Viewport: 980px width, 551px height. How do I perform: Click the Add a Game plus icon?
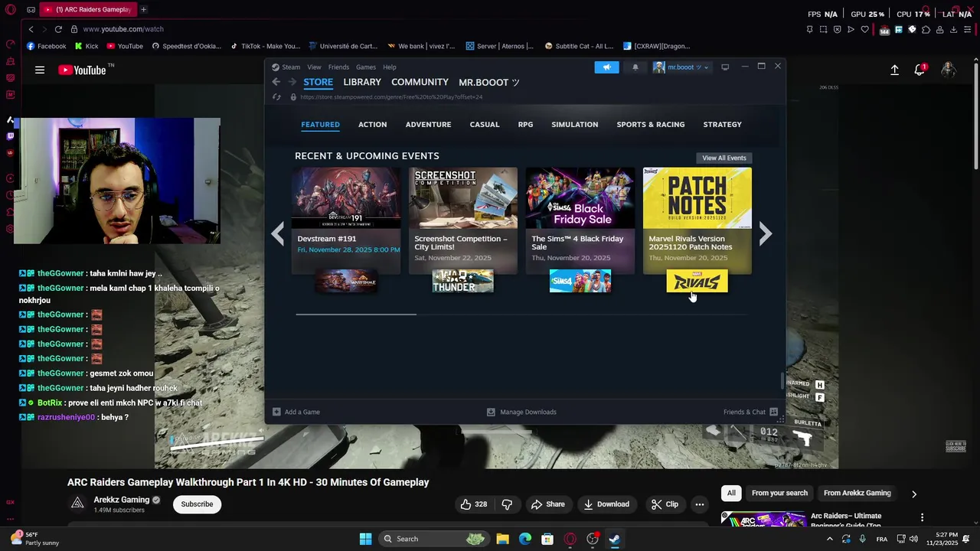coord(276,412)
